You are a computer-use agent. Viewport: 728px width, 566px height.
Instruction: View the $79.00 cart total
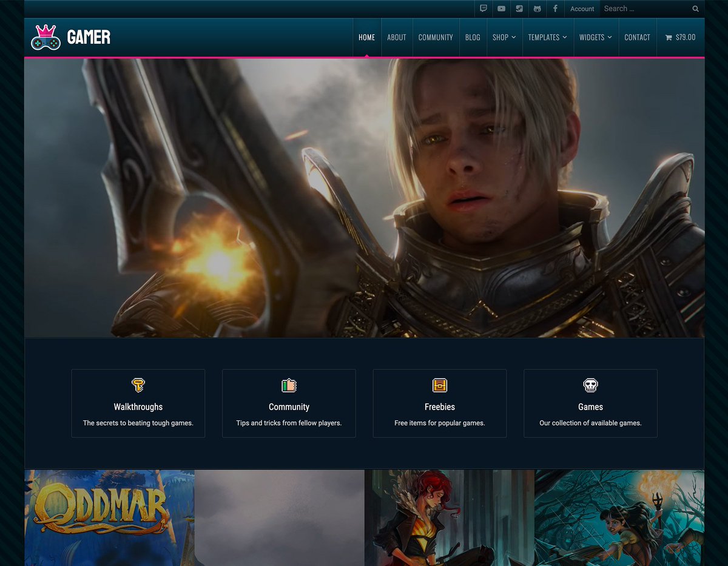pos(686,38)
